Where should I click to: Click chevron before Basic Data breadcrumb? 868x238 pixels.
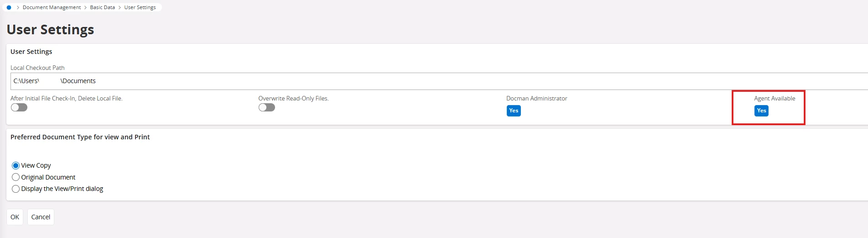85,7
